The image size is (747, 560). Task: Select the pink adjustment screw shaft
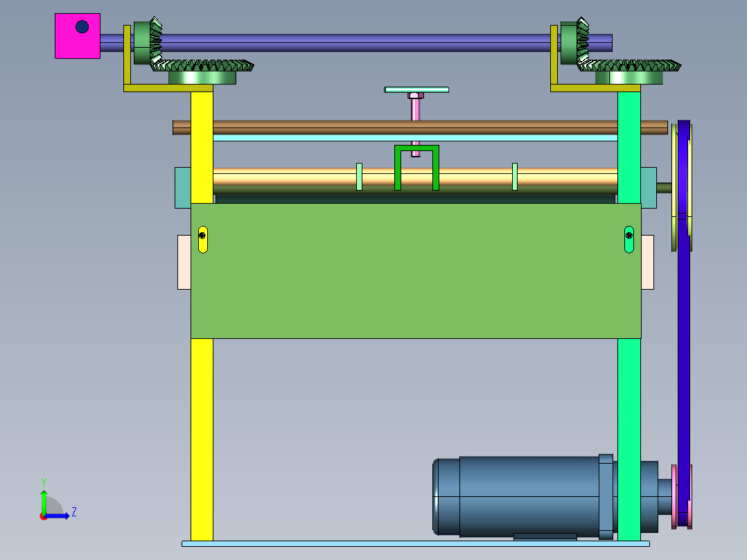pyautogui.click(x=416, y=110)
